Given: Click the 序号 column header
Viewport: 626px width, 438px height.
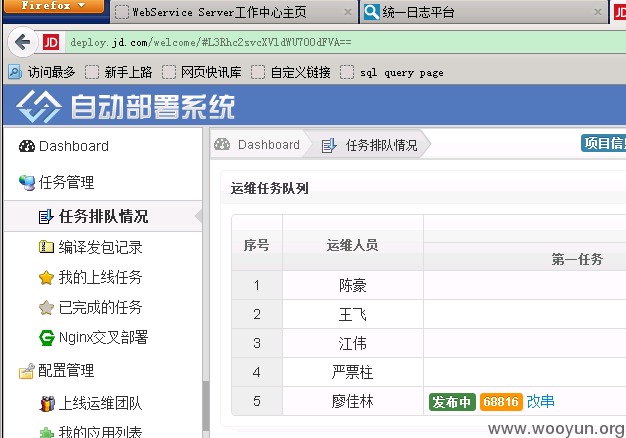Looking at the screenshot, I should (257, 245).
